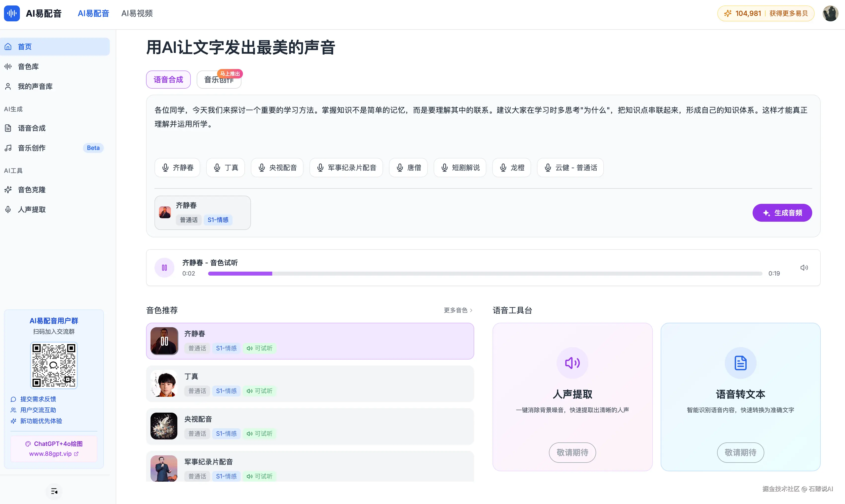Toggle pause on 齐静春 voice thumbnail
This screenshot has width=845, height=504.
(164, 341)
